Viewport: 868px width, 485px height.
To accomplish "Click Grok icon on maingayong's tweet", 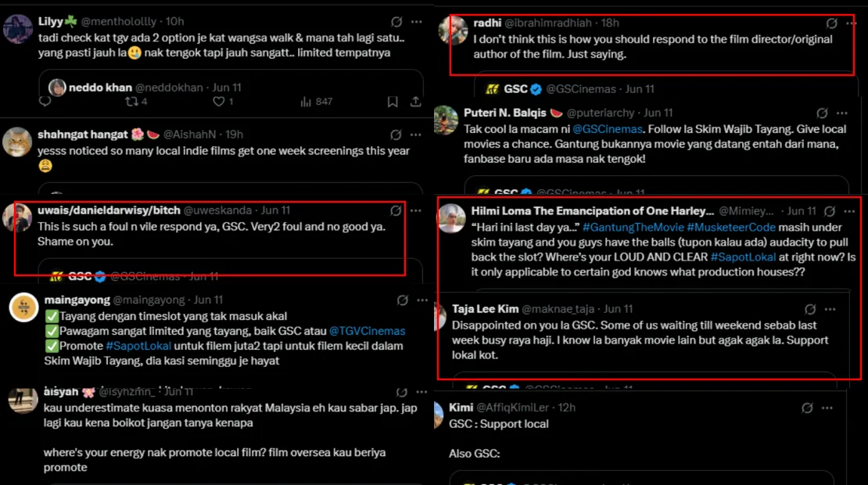I will click(402, 300).
